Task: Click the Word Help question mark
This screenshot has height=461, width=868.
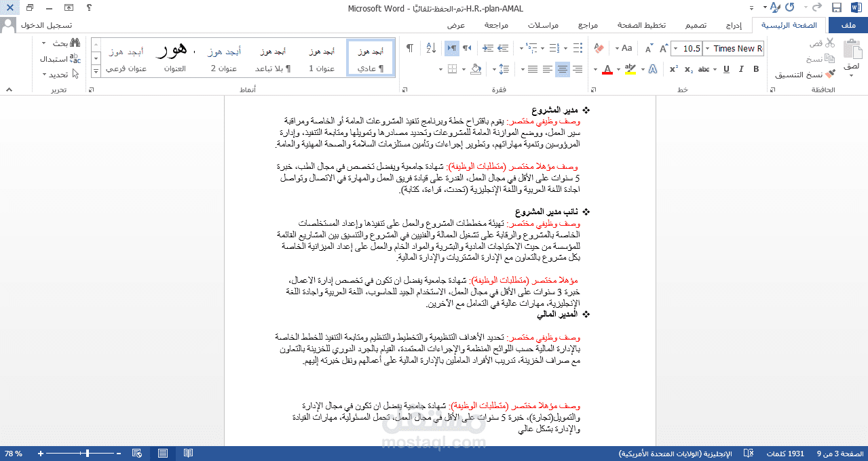Action: pyautogui.click(x=90, y=8)
